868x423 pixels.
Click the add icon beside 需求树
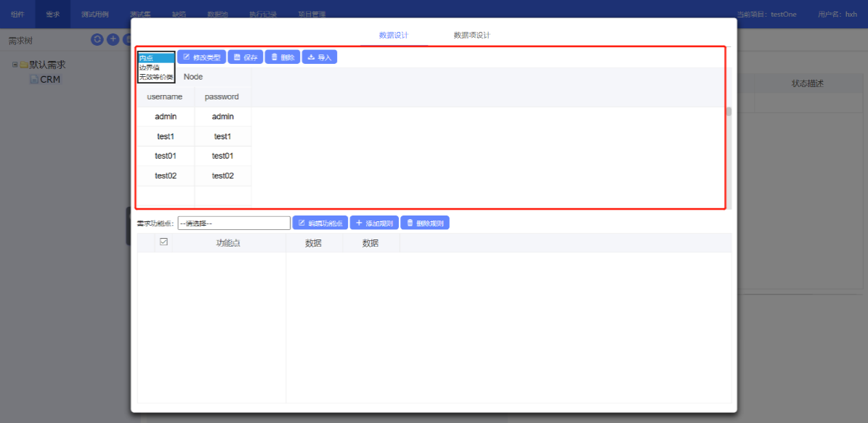click(113, 40)
